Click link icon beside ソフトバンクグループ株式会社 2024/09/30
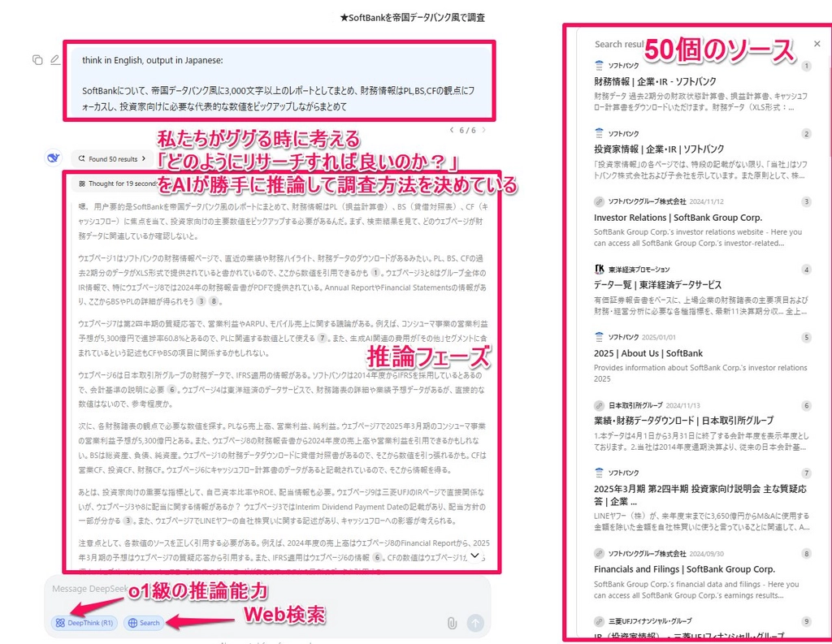Screen dimensions: 832x644 (x=599, y=553)
